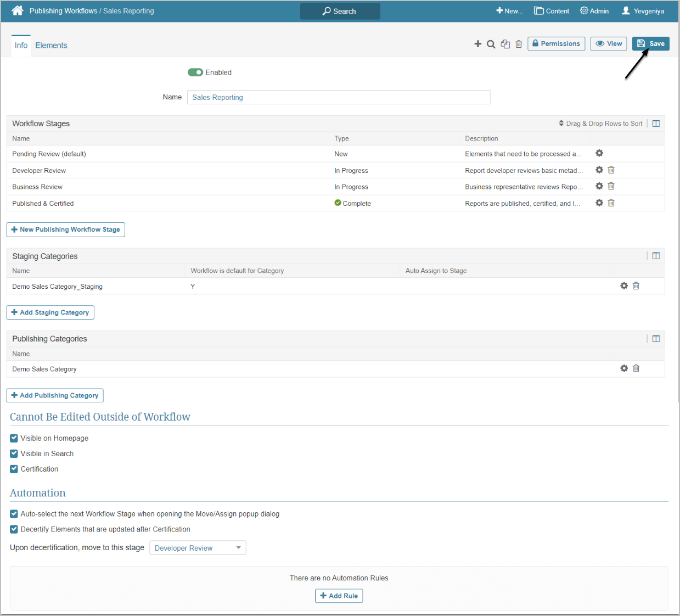Open the Admin menu

point(594,11)
